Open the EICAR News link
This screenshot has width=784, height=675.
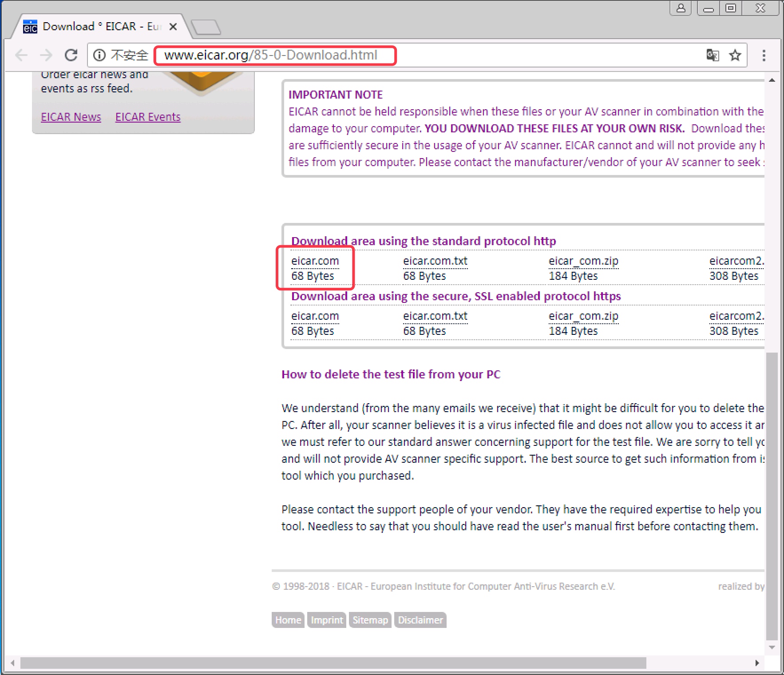pos(71,117)
